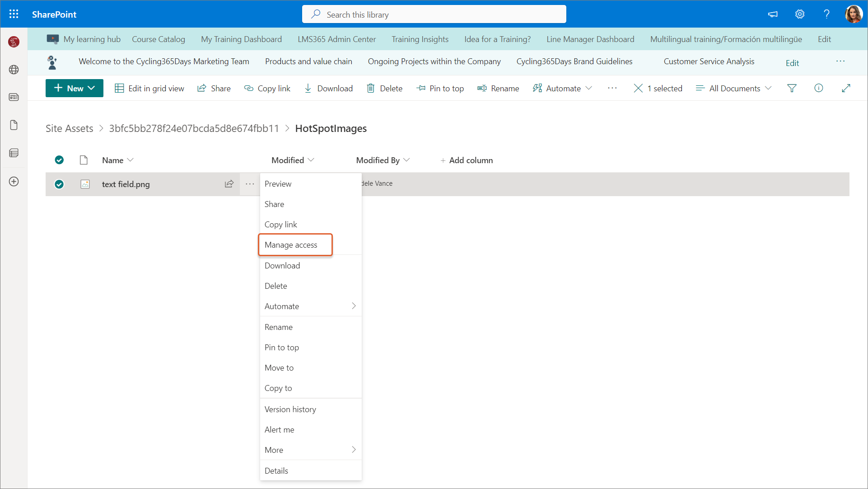868x489 pixels.
Task: Open Details from the context menu
Action: 311,470
